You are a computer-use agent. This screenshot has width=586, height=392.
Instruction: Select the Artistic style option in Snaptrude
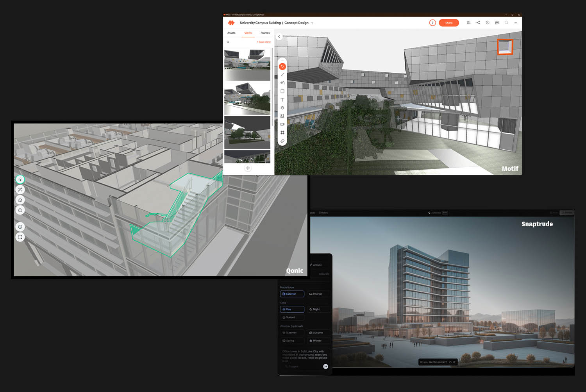(x=316, y=265)
